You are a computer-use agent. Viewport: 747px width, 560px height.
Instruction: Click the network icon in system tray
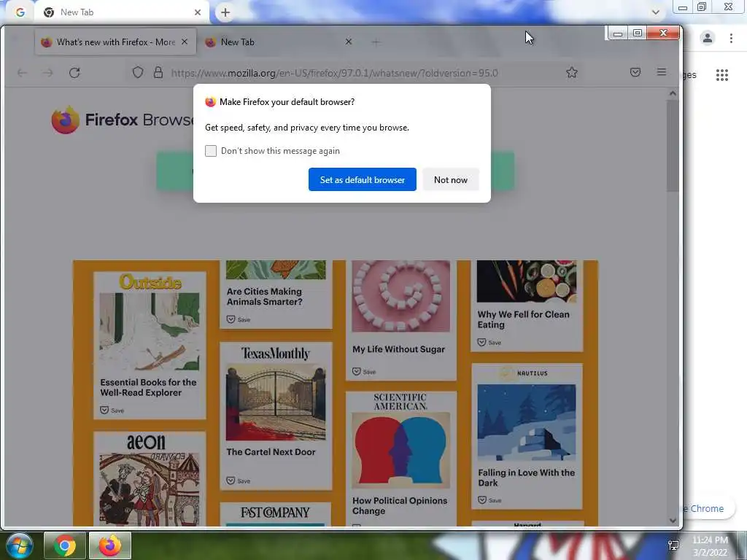coord(673,545)
